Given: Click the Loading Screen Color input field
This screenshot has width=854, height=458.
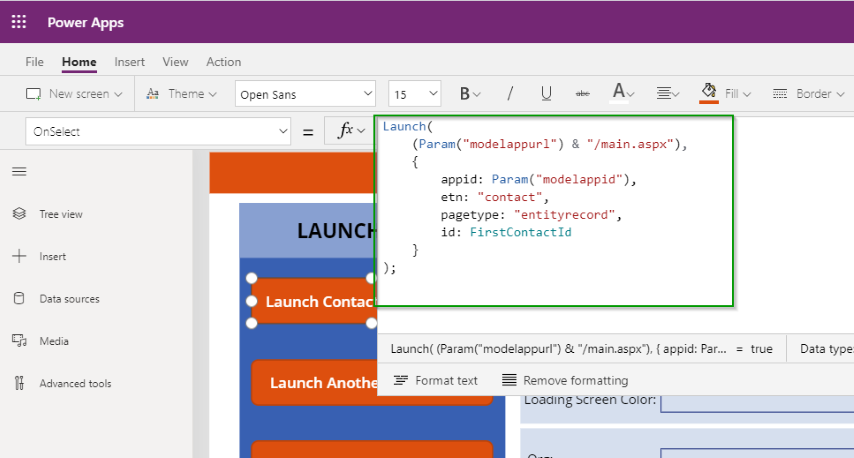Looking at the screenshot, I should click(x=757, y=404).
